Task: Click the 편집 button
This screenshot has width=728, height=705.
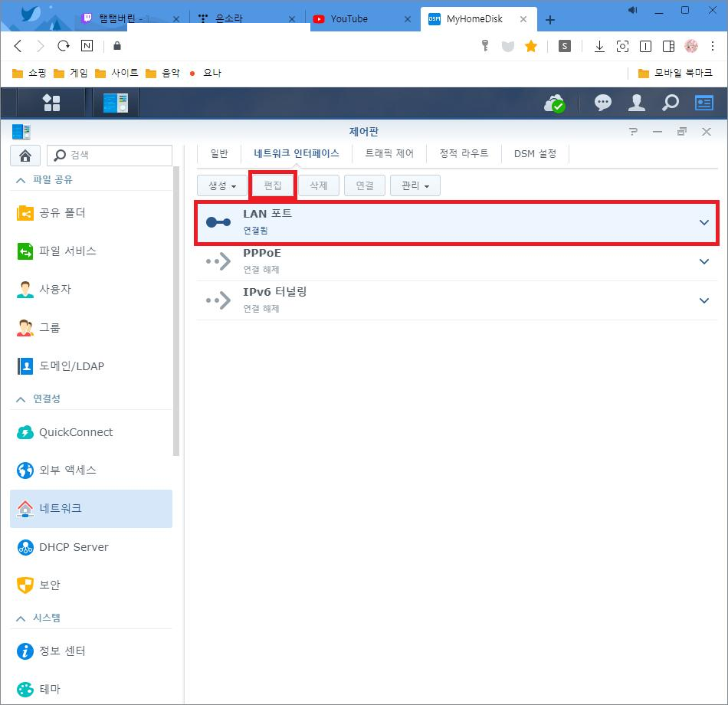Action: pyautogui.click(x=273, y=185)
